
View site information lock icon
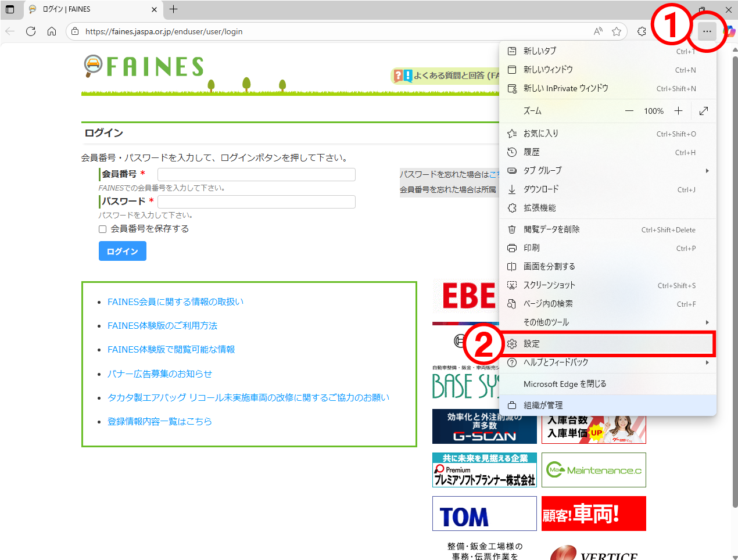pyautogui.click(x=75, y=31)
